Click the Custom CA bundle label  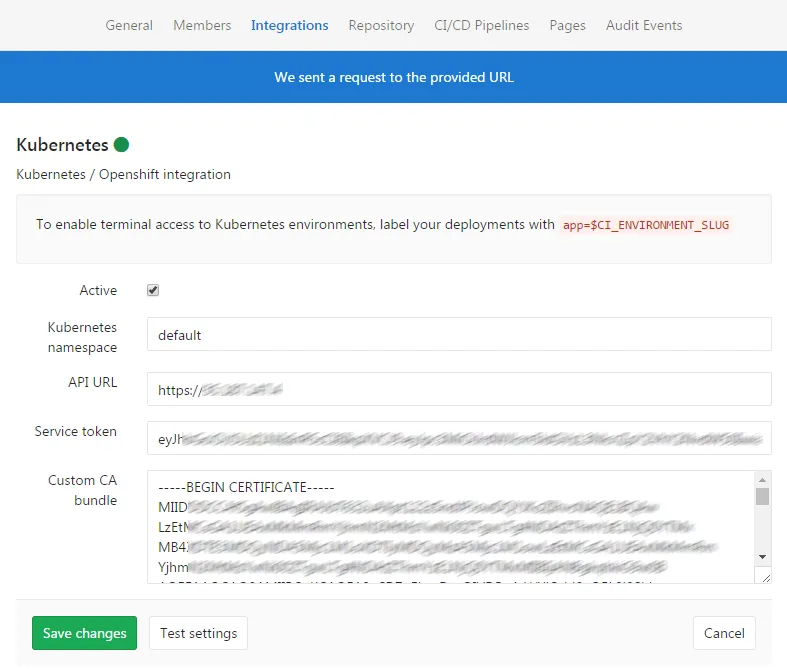83,490
